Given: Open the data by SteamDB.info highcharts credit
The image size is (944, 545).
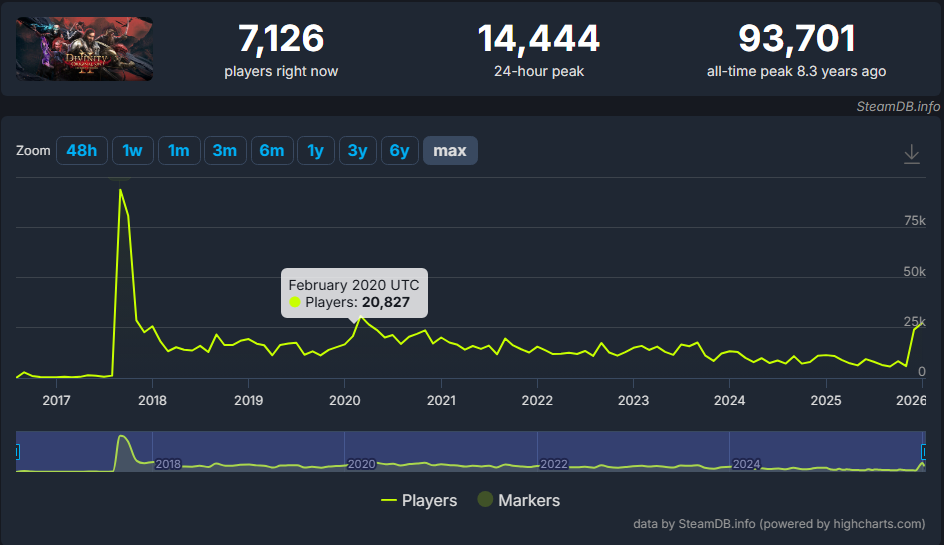Looking at the screenshot, I should pos(779,524).
